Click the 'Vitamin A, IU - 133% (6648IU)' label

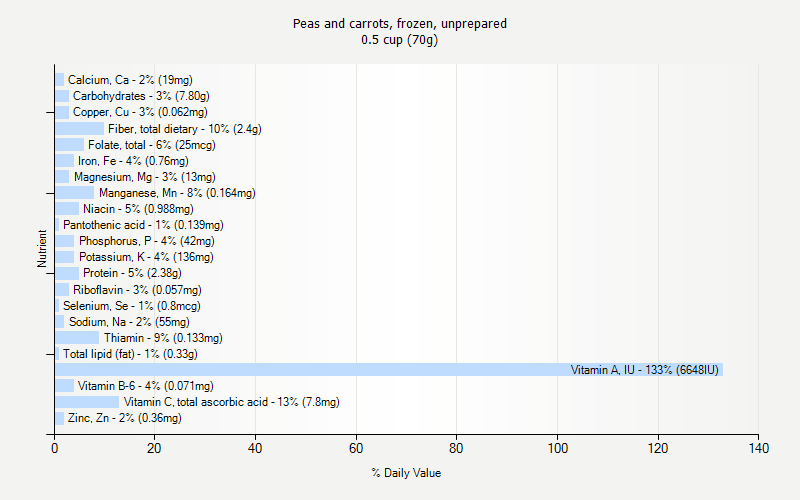644,370
